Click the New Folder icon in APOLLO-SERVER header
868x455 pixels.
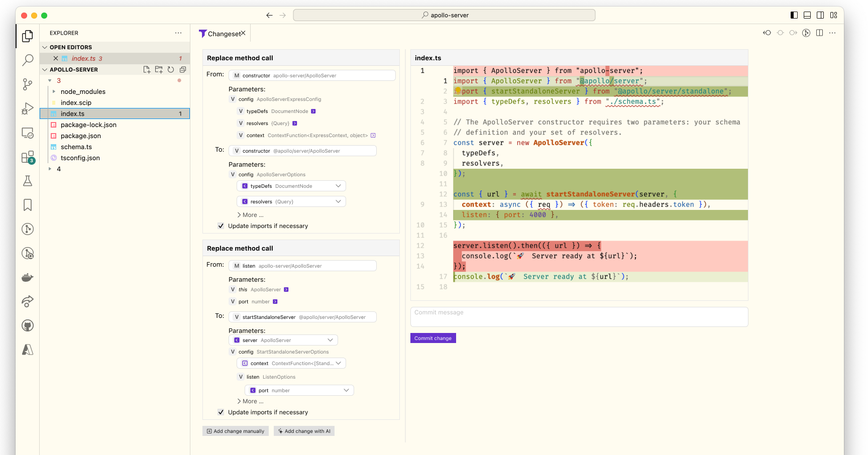159,70
